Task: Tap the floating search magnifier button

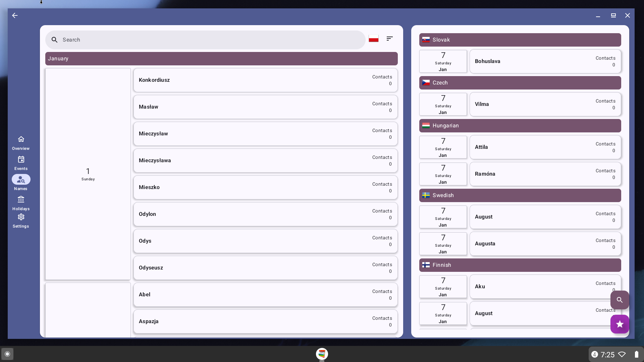Action: (x=620, y=300)
